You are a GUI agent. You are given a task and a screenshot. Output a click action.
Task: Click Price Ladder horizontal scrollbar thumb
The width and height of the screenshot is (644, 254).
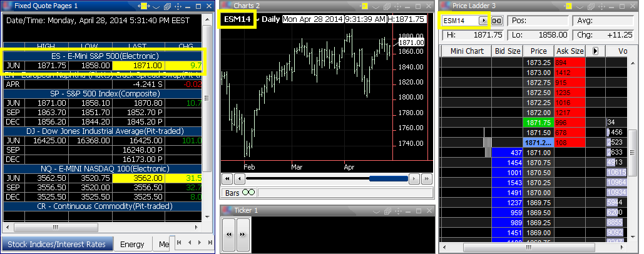(x=529, y=248)
